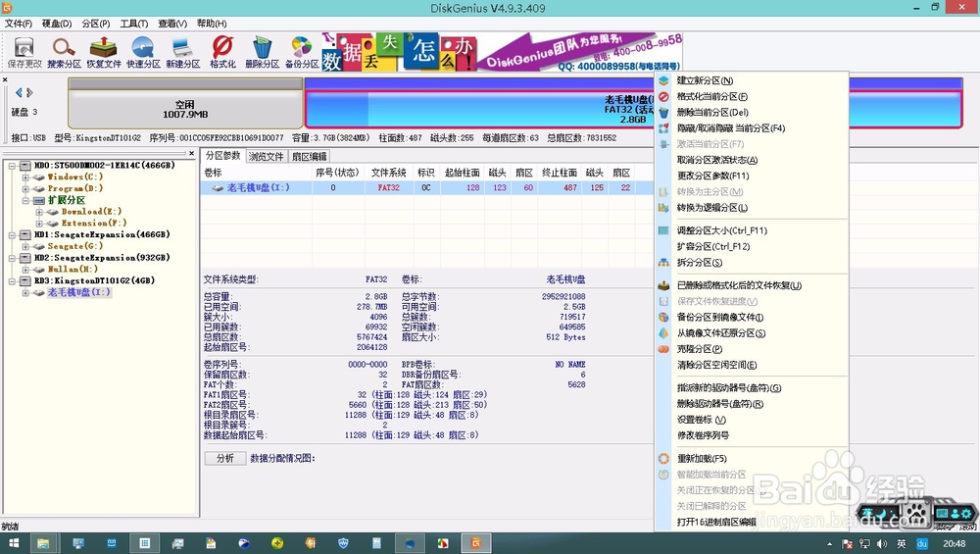
Task: Open the 硬盘(D) menu
Action: 57,24
